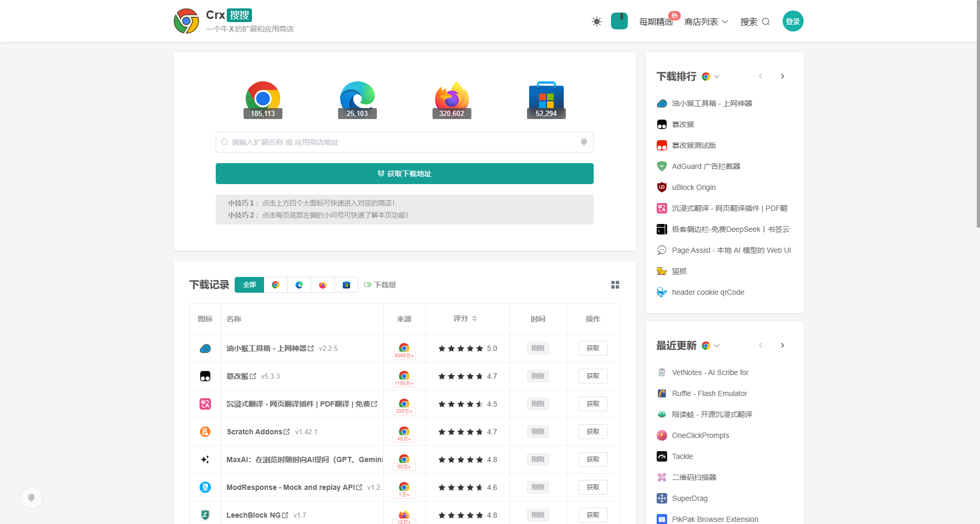Click the MaxAI sparkle icon in table
The image size is (980, 524).
(205, 459)
